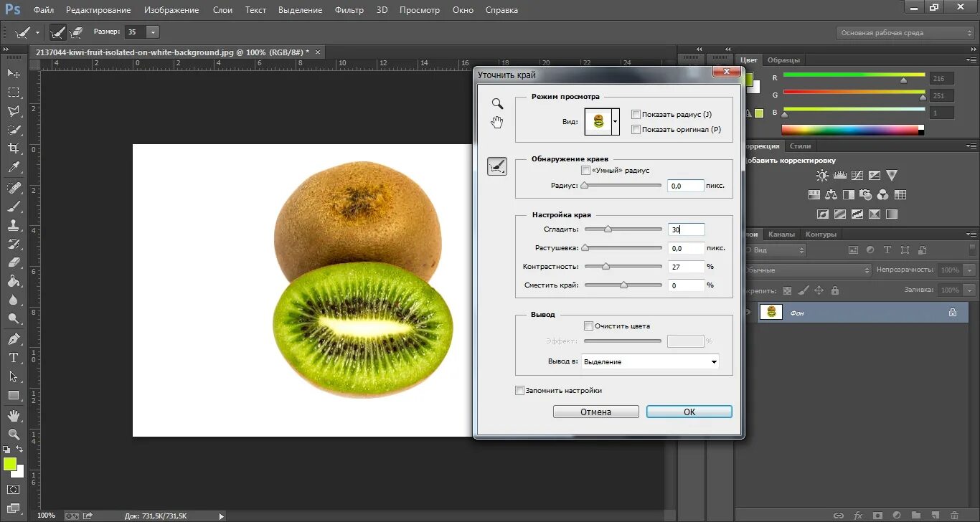The width and height of the screenshot is (980, 522).
Task: Click Hand tool in Refine Edge dialog
Action: [497, 122]
